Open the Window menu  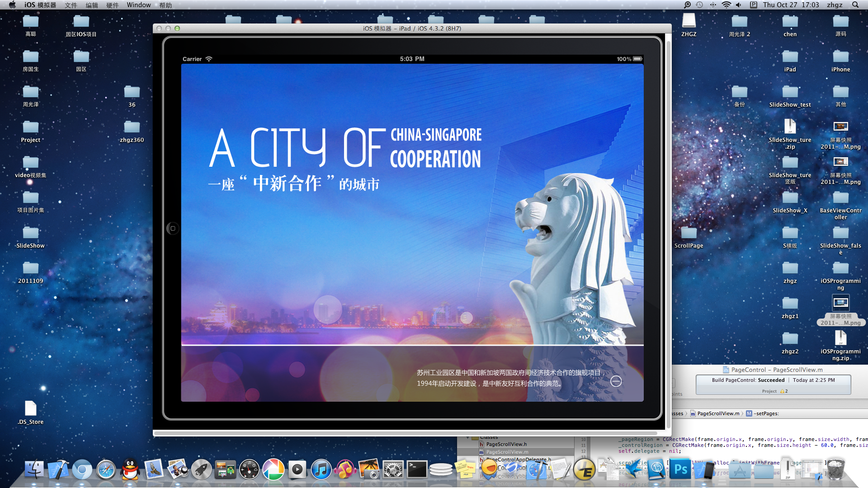click(x=138, y=5)
